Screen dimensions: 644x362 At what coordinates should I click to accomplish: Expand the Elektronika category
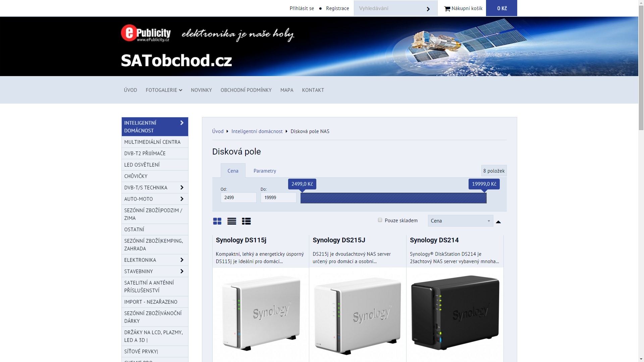182,260
